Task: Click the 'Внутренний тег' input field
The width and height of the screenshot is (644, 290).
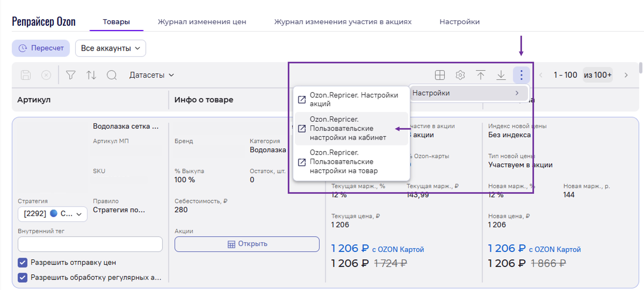Action: click(90, 244)
